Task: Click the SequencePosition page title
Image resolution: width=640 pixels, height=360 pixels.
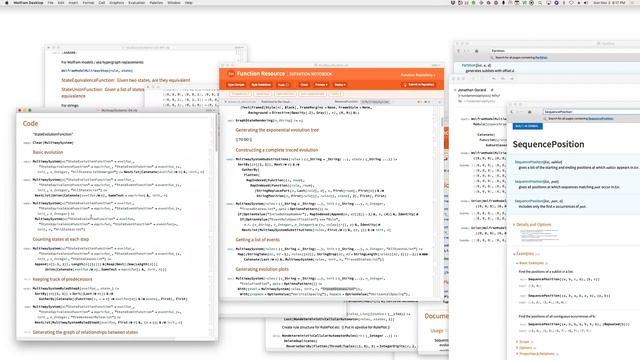Action: click(x=548, y=144)
